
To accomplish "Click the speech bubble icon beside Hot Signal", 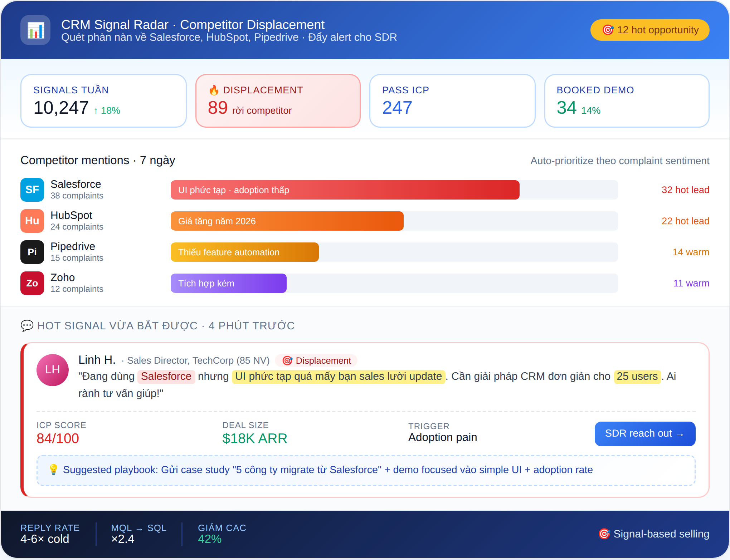I will [27, 326].
